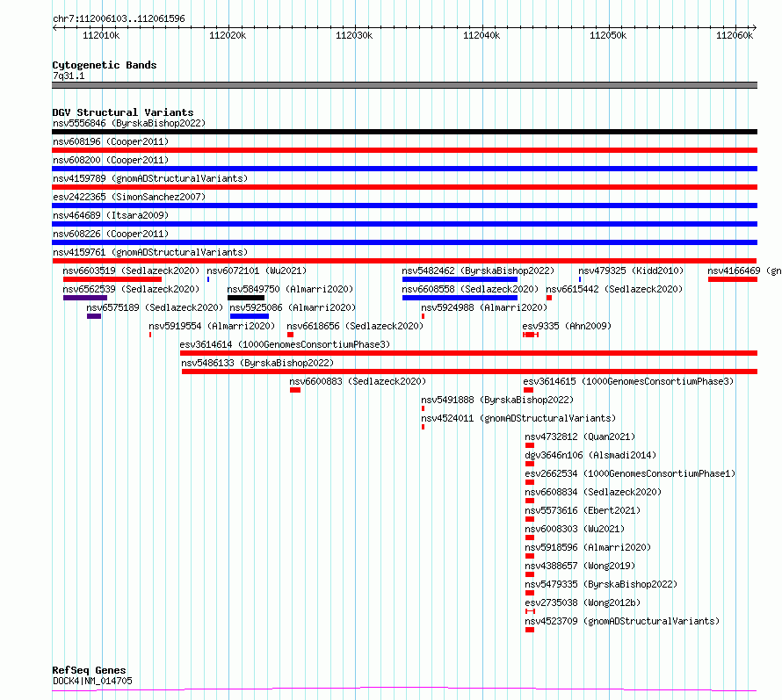Select the gray 7q31.1 band bar
Image resolution: width=782 pixels, height=700 pixels.
tap(404, 85)
